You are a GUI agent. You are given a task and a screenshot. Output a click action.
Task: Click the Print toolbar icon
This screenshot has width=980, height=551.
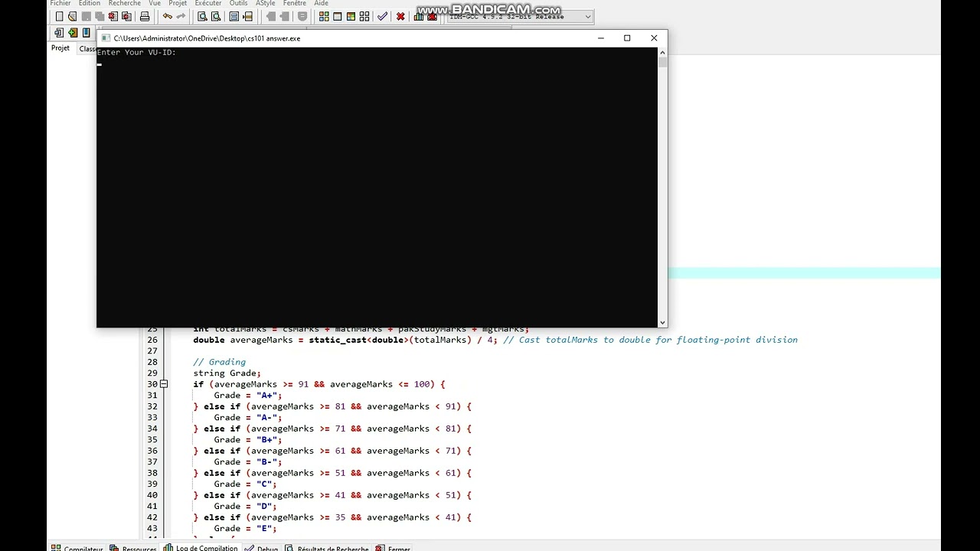pyautogui.click(x=145, y=16)
